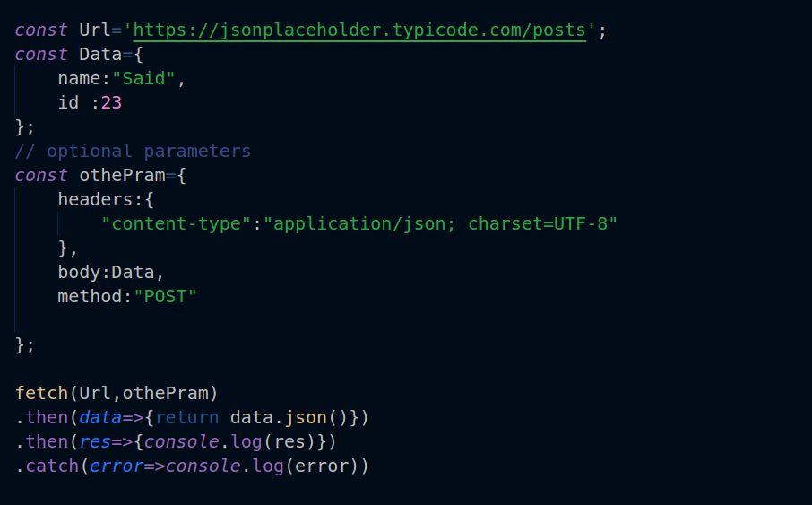Click the "POST" method string
The image size is (812, 505).
click(165, 296)
